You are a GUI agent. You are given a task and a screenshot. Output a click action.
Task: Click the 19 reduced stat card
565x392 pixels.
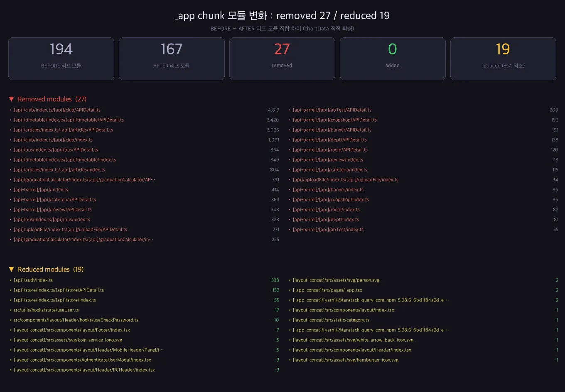[503, 59]
